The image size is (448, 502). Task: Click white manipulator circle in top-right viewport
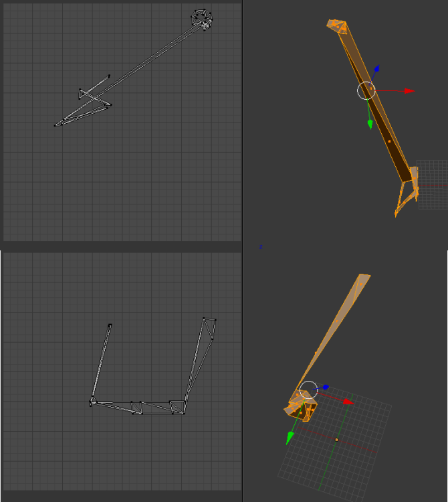[366, 90]
